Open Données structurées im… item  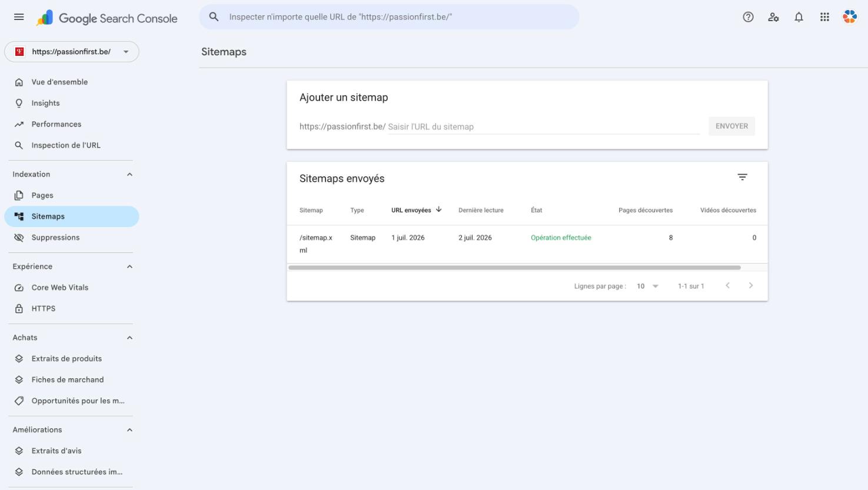click(x=72, y=472)
